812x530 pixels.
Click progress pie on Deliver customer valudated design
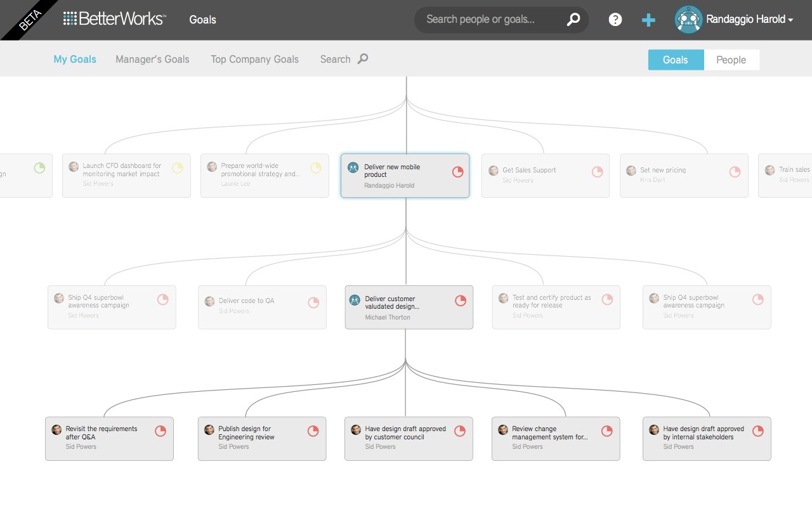point(461,301)
